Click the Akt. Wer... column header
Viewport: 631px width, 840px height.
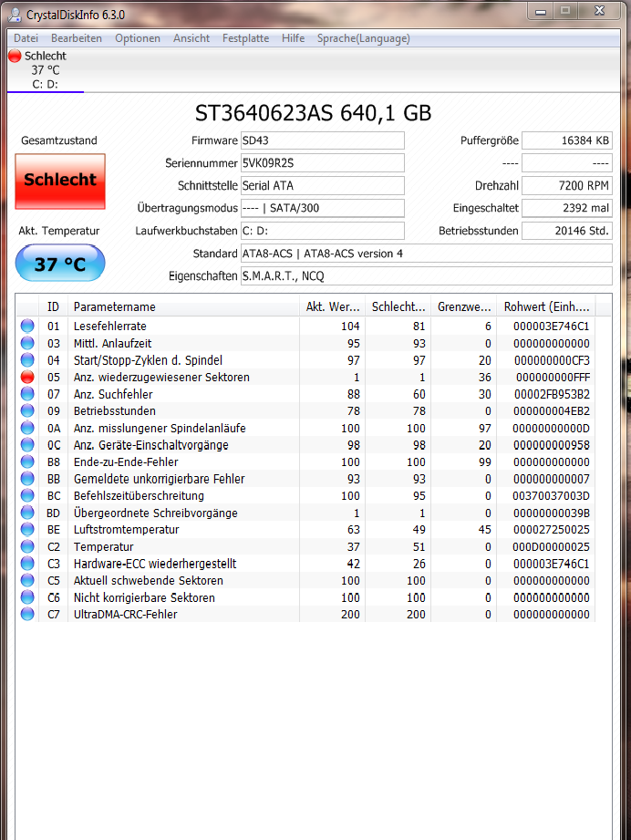click(x=332, y=306)
